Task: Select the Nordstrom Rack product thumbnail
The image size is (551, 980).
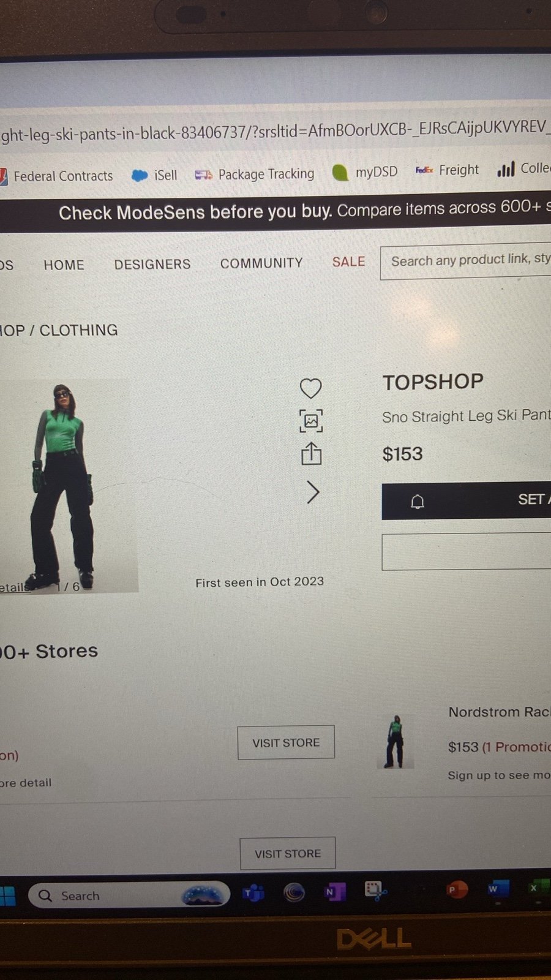Action: click(395, 741)
